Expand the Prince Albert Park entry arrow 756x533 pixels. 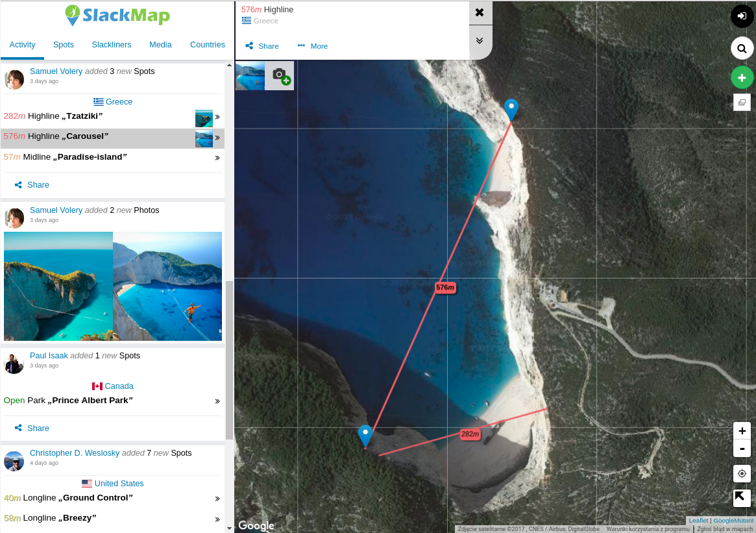[217, 401]
